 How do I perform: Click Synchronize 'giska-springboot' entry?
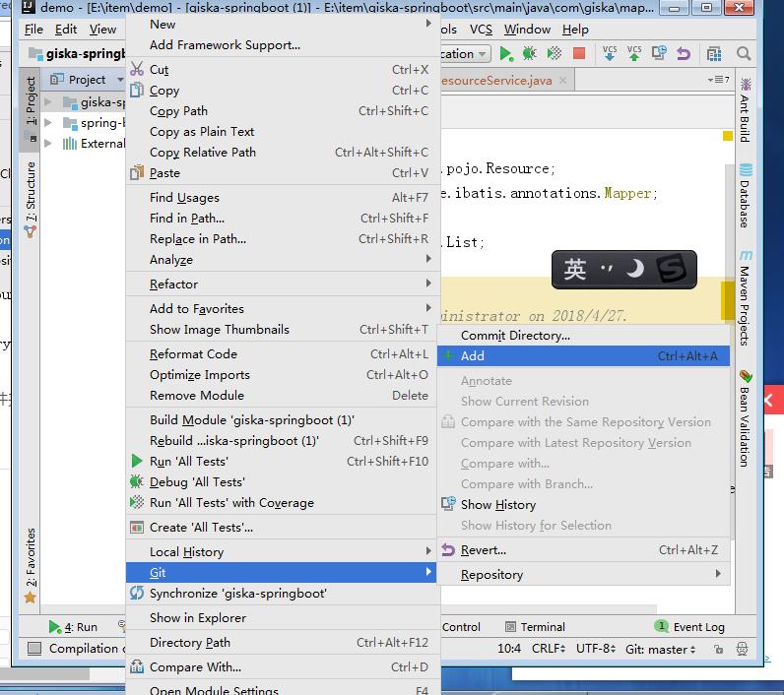(283, 593)
